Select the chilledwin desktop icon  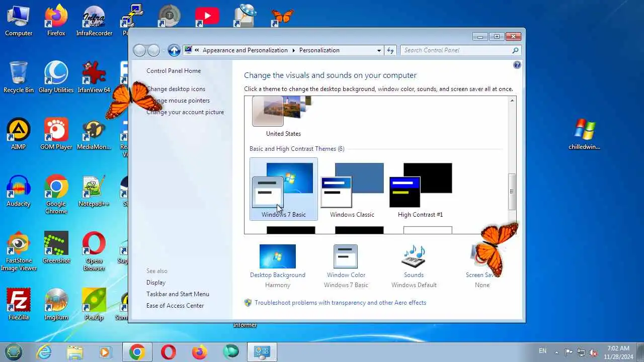(x=585, y=135)
